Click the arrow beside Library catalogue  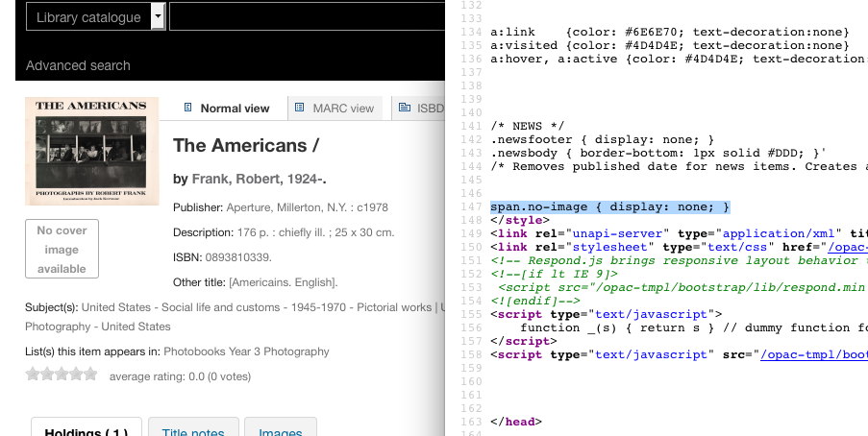point(158,17)
